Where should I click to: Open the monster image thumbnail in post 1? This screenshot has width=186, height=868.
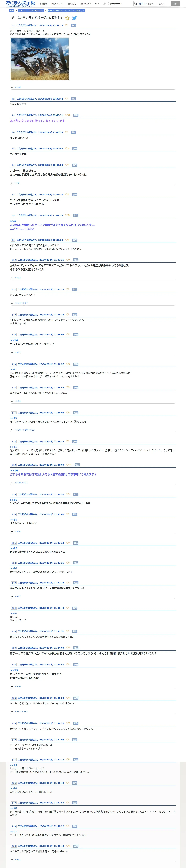pyautogui.click(x=40, y=59)
